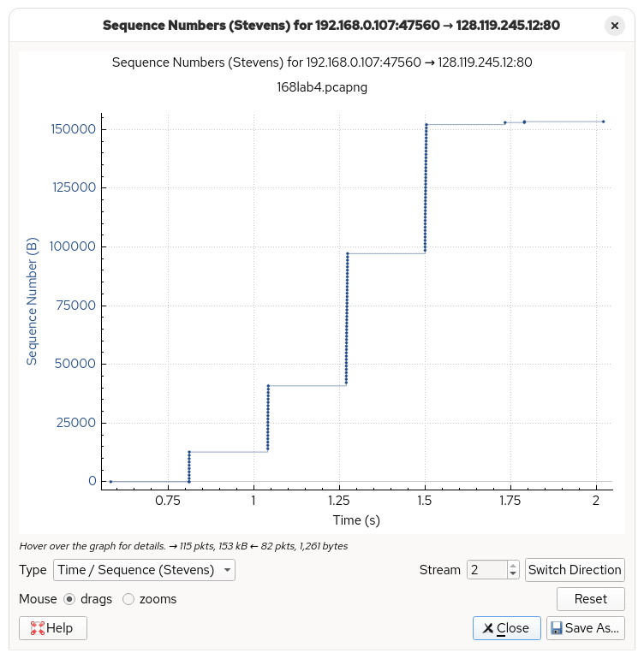Close the dialog using title bar X

coord(614,26)
